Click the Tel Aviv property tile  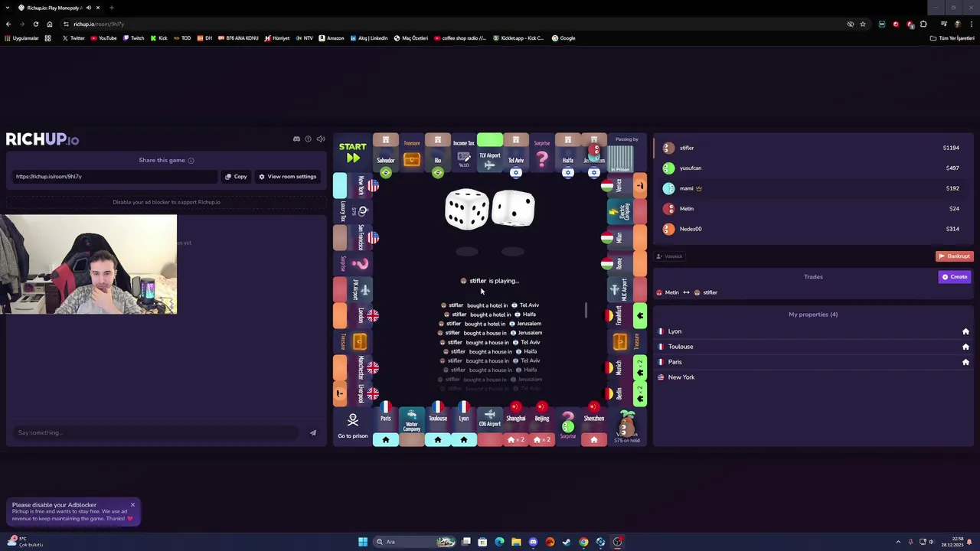pyautogui.click(x=516, y=154)
